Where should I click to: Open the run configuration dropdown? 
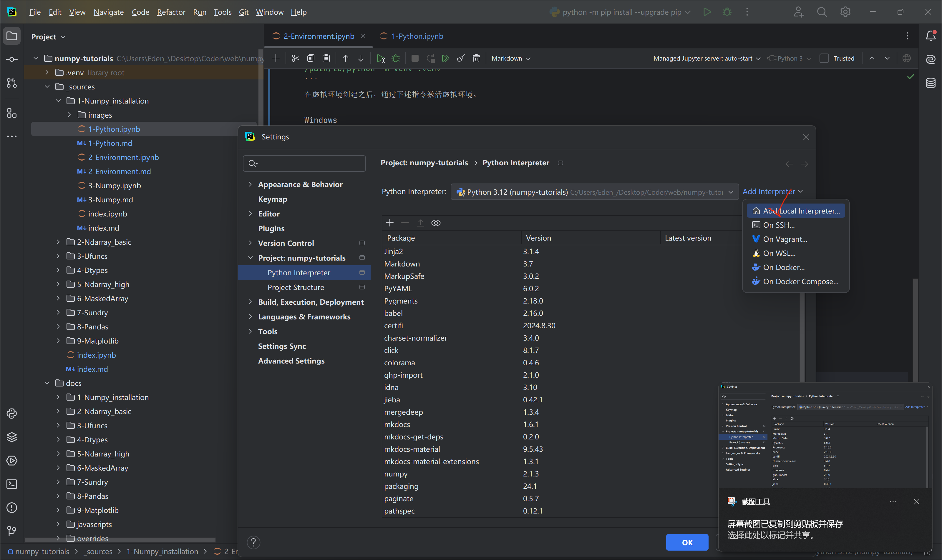pos(620,12)
